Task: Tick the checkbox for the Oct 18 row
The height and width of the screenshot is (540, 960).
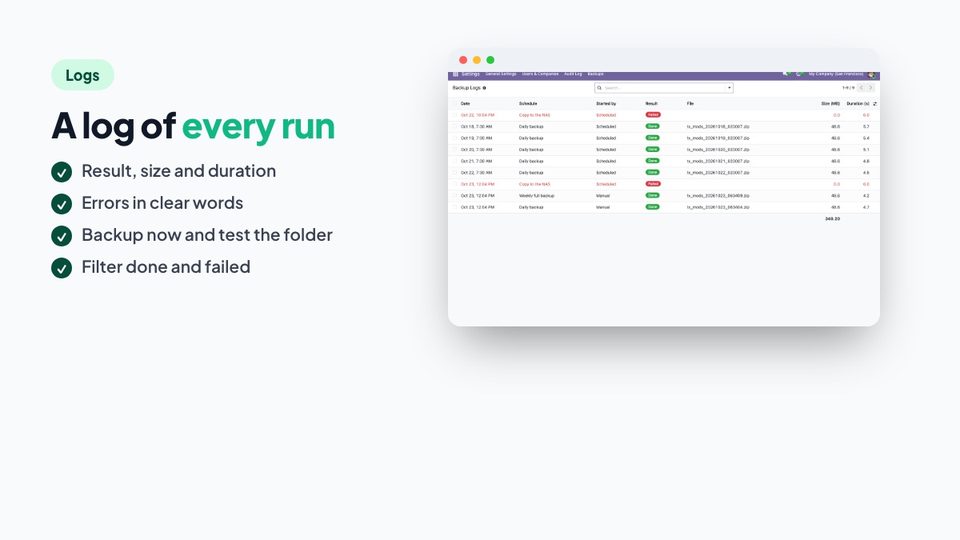Action: 456,127
